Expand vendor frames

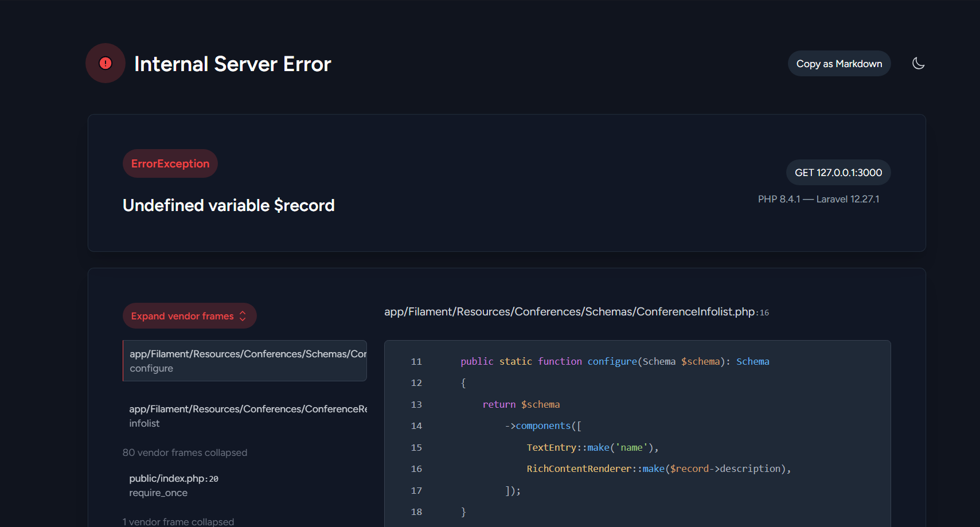pyautogui.click(x=189, y=316)
